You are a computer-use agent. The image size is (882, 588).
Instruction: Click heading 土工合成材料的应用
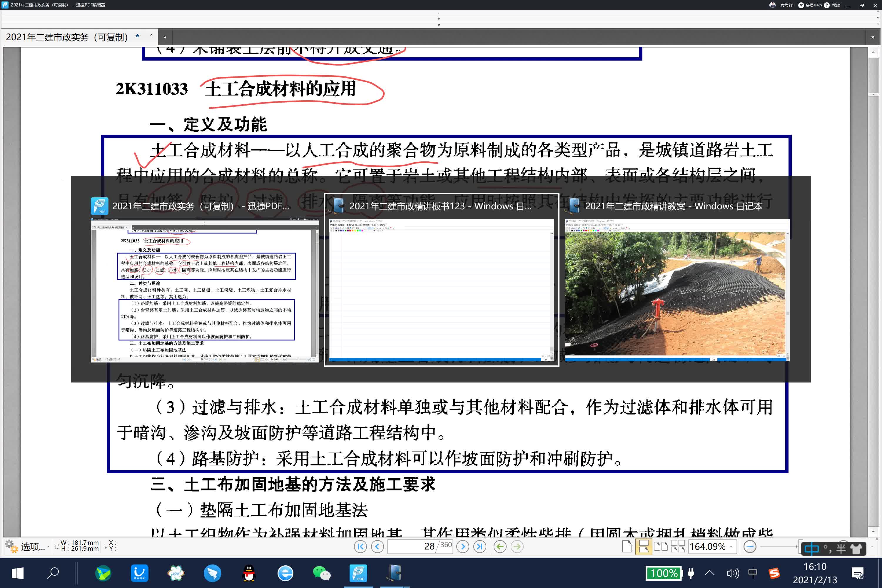[x=280, y=89]
